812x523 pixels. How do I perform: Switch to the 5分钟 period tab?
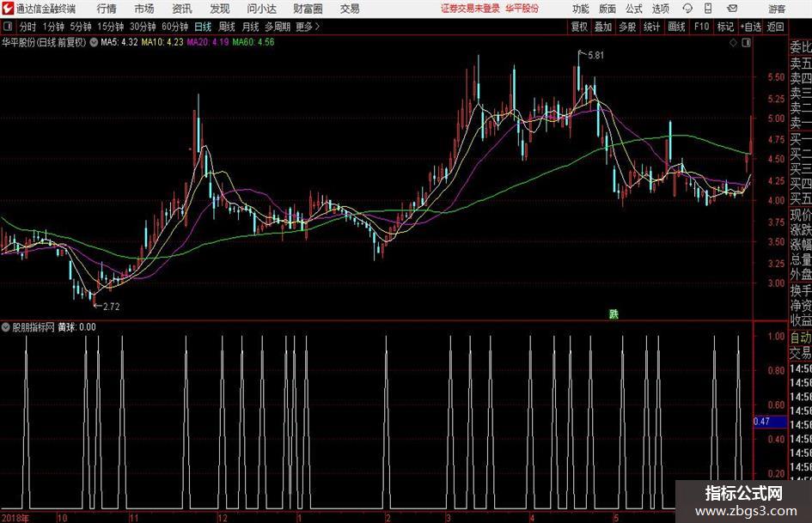pyautogui.click(x=81, y=27)
